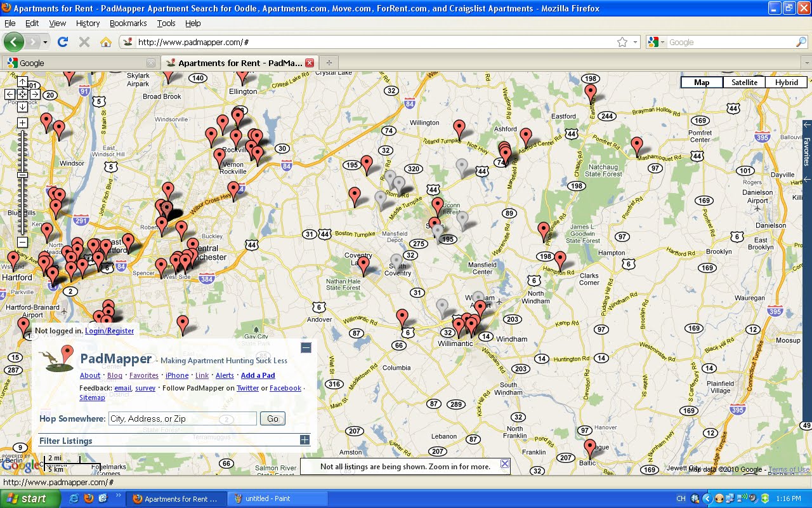Viewport: 812px width, 508px height.
Task: Click the Login/Register link
Action: (109, 331)
